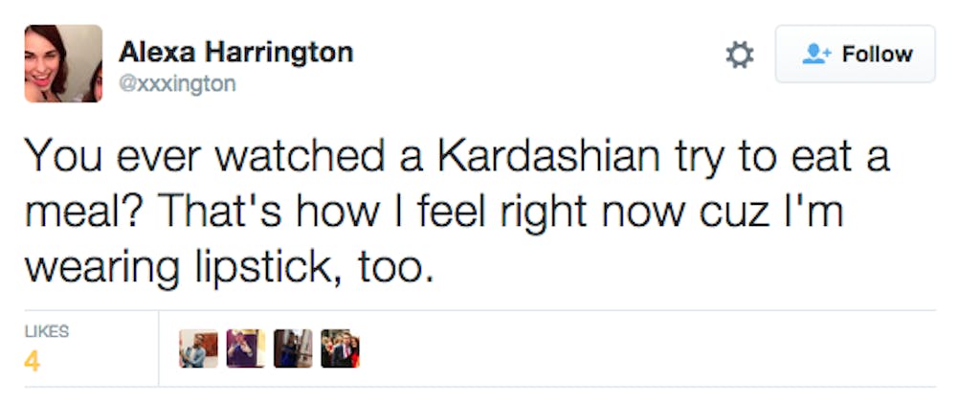Open the gear icon user actions menu

739,55
